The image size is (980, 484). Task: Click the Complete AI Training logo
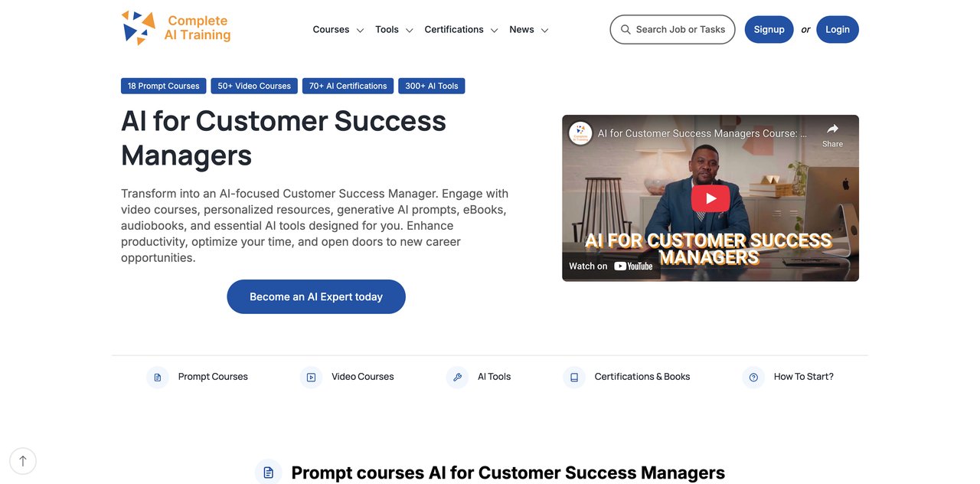point(176,28)
